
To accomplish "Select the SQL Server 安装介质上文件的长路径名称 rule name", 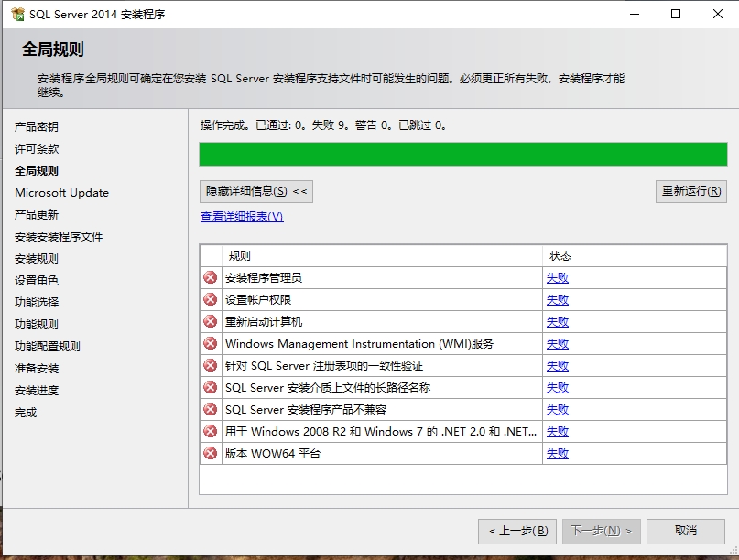I will coord(328,388).
